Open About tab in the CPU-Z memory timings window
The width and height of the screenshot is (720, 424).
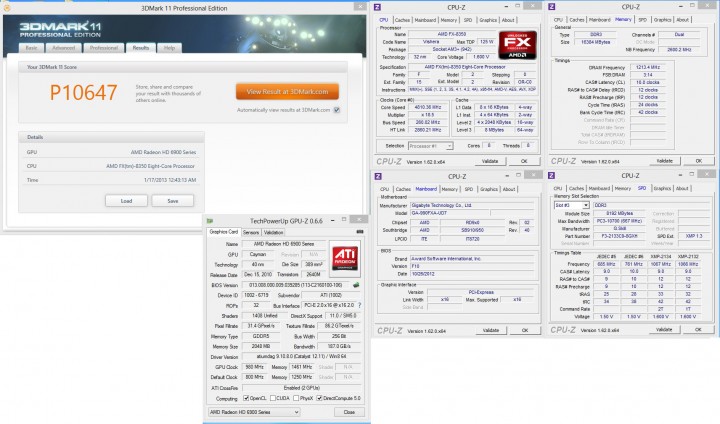click(682, 20)
